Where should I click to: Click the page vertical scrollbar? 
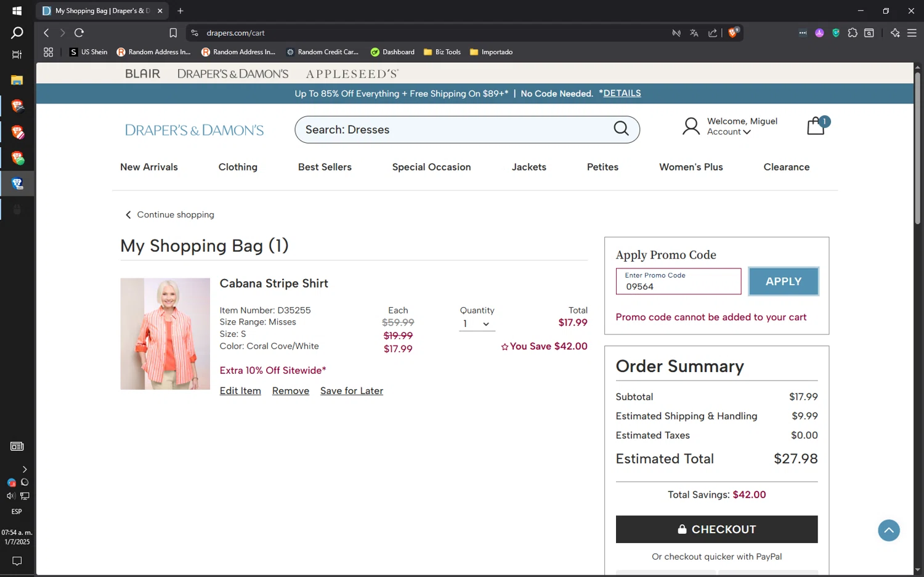pos(917,148)
